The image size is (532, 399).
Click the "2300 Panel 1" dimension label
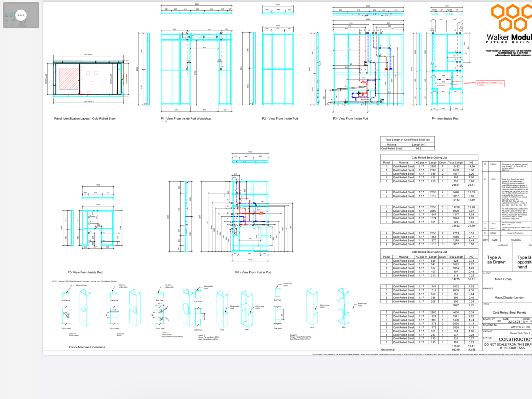[x=88, y=55]
